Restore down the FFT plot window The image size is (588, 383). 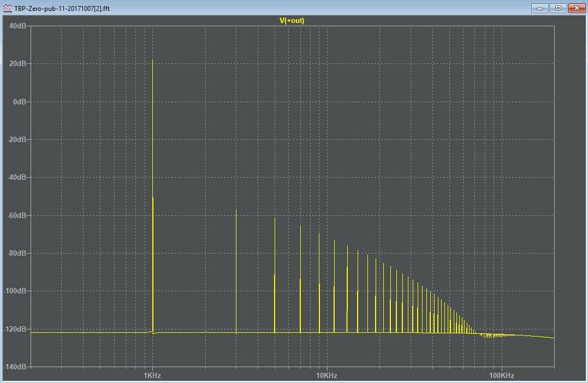coord(558,8)
